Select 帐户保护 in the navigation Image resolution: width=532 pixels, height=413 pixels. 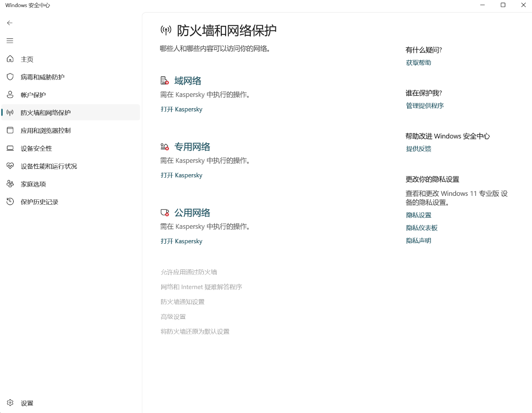[70, 95]
